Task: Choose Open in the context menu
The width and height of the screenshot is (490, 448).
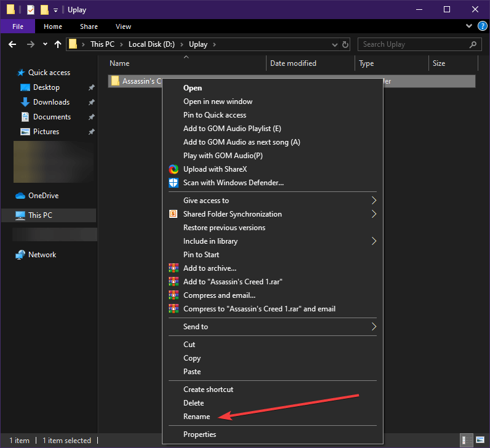Action: pyautogui.click(x=193, y=88)
